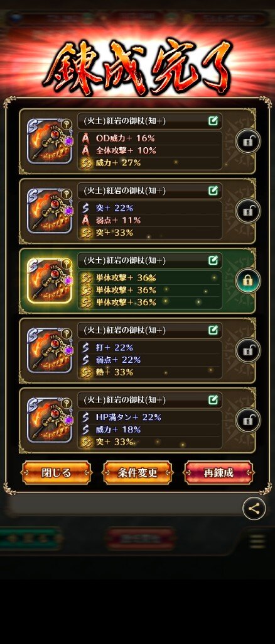Screen dimensions: 275x644
Task: Open the hamburger menu icon at bottom
Action: point(258,541)
